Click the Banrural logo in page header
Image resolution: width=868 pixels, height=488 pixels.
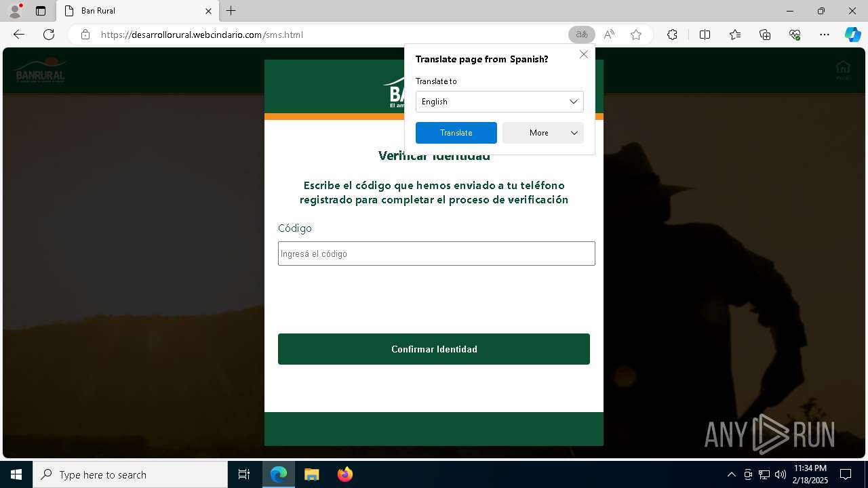click(x=40, y=71)
